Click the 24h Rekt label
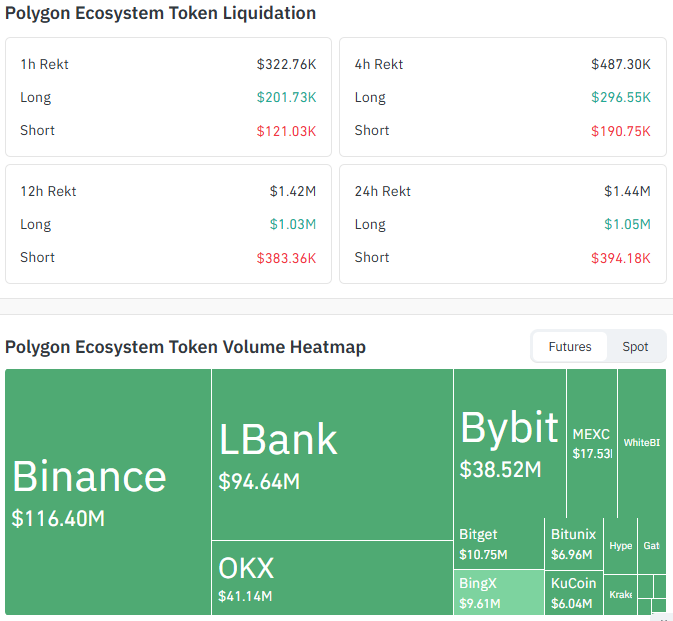Screen dimensions: 673x621 coord(382,191)
